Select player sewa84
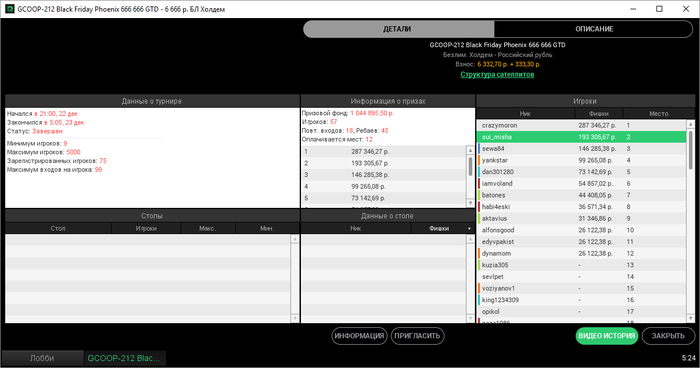 pyautogui.click(x=582, y=149)
